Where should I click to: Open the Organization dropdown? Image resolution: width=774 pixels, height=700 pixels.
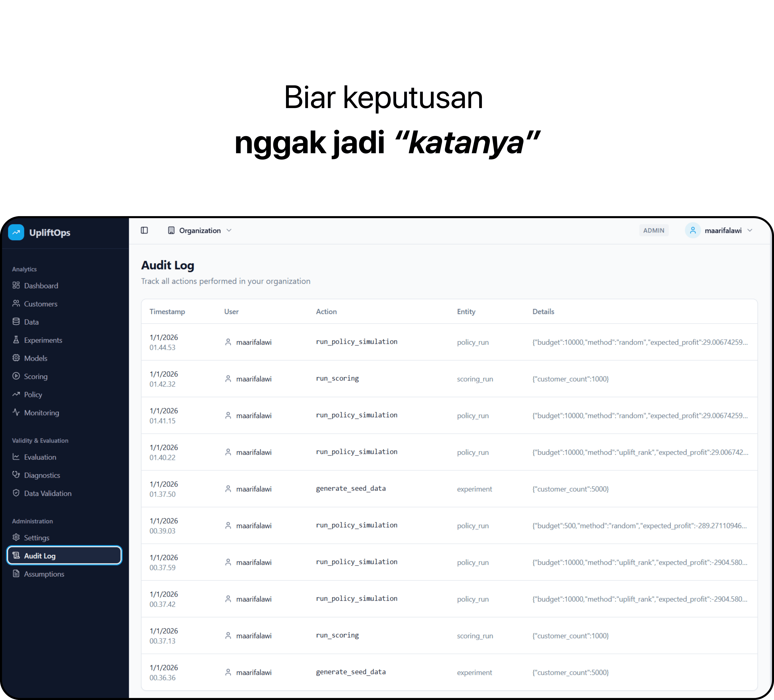[x=200, y=230]
